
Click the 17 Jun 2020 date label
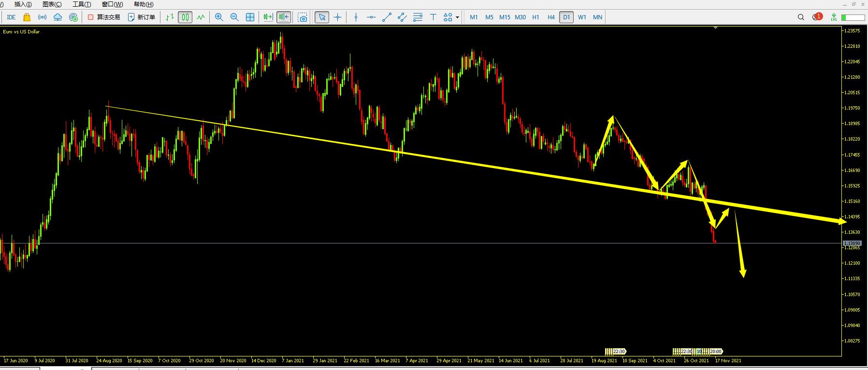pos(15,360)
